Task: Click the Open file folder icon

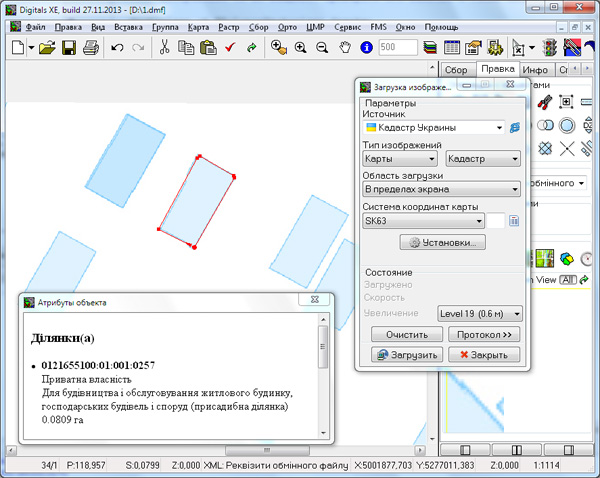Action: (47, 47)
